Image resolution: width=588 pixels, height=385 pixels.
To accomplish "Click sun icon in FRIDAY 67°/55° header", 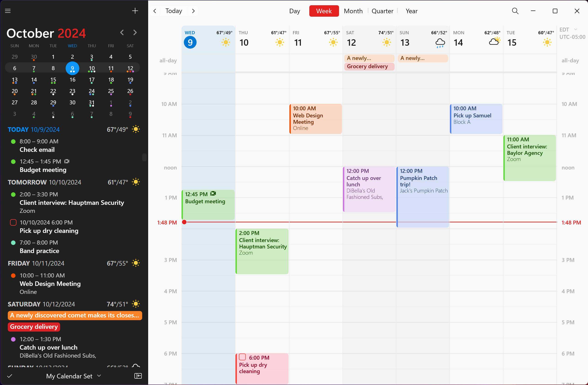I will point(136,263).
